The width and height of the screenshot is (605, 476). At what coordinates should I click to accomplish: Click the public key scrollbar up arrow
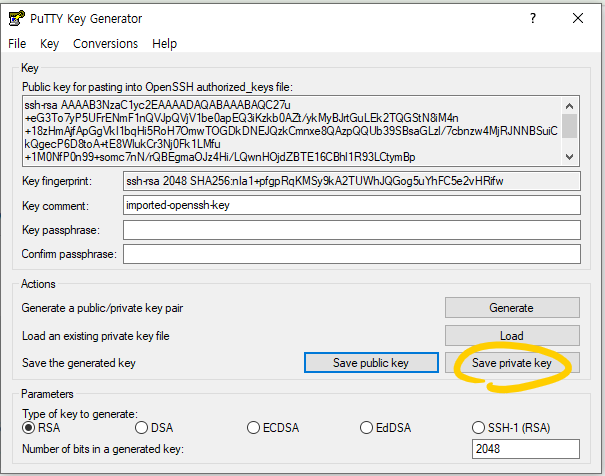[x=569, y=106]
